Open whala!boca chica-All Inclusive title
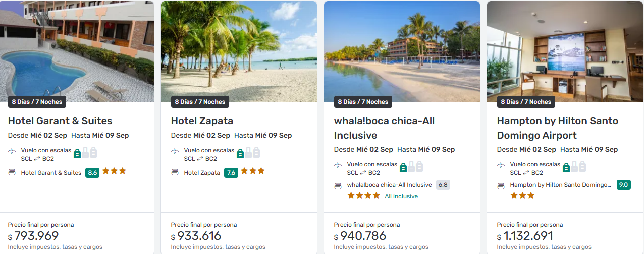This screenshot has height=254, width=644. 384,128
